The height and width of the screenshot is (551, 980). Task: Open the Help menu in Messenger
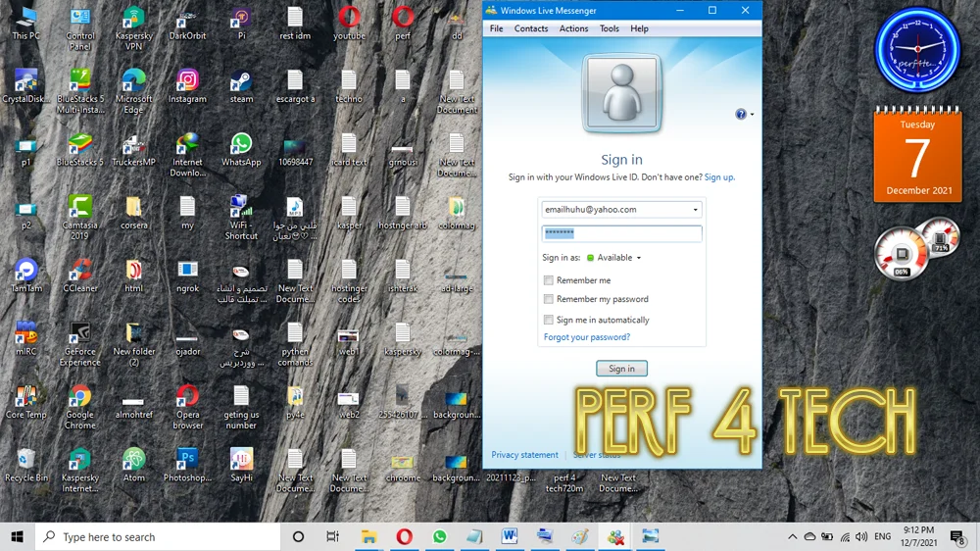(639, 28)
